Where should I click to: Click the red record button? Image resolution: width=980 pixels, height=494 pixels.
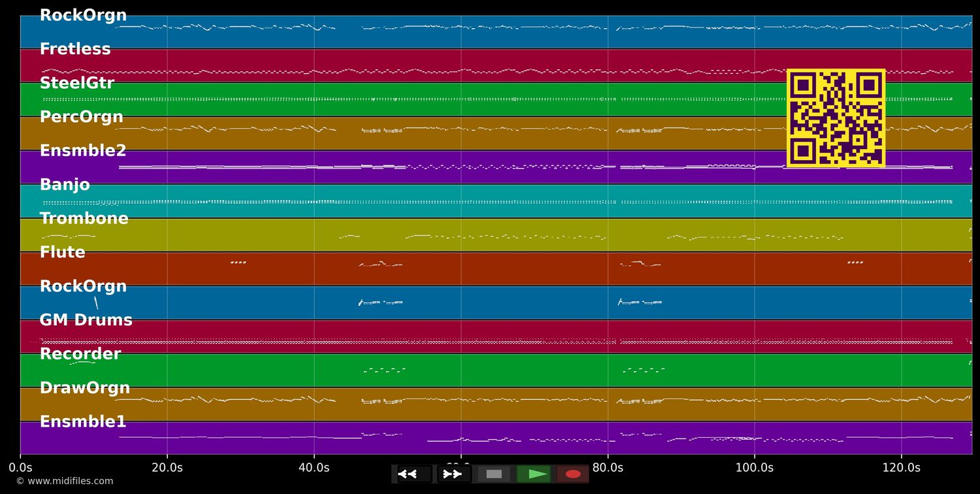[573, 474]
